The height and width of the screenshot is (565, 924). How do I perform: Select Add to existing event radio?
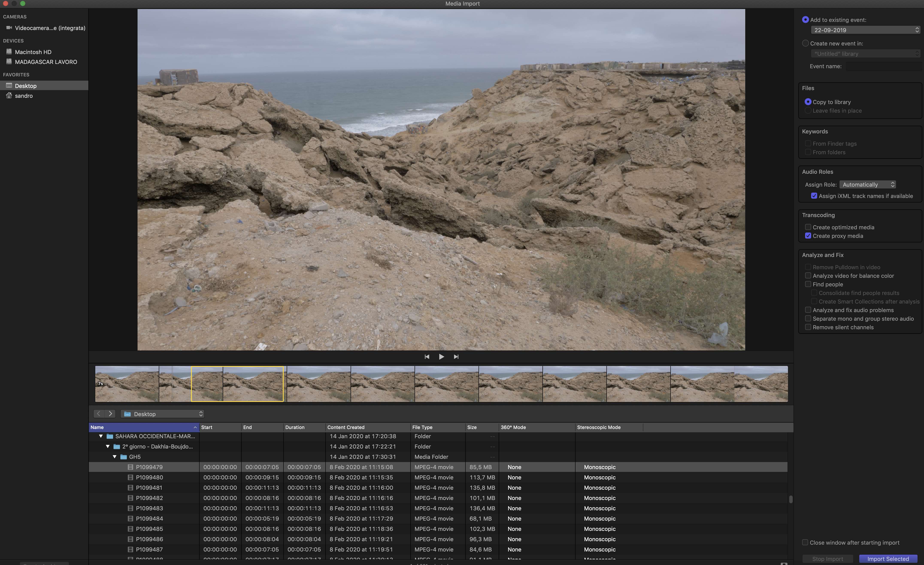pyautogui.click(x=805, y=20)
